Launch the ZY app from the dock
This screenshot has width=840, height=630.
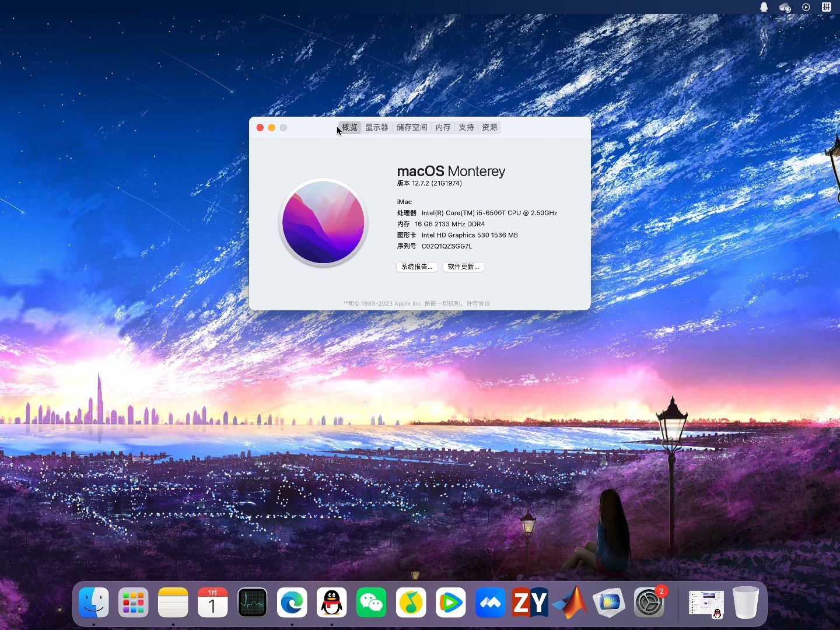coord(530,603)
